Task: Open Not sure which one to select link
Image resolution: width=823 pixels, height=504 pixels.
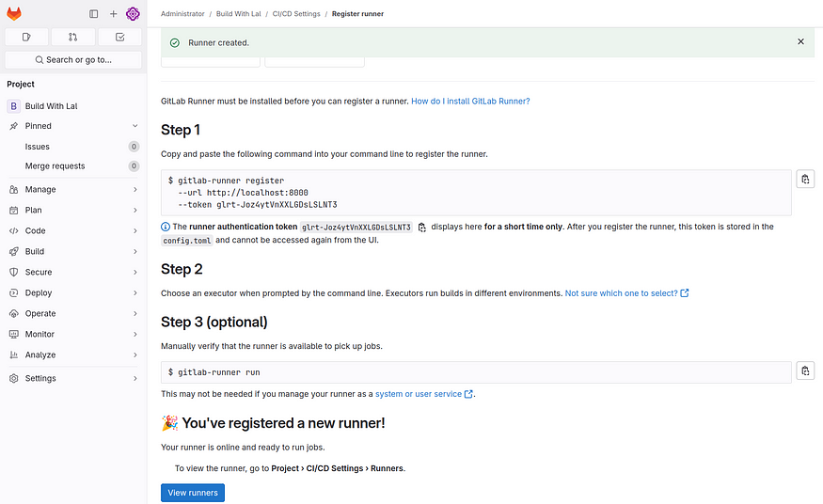Action: pyautogui.click(x=626, y=293)
